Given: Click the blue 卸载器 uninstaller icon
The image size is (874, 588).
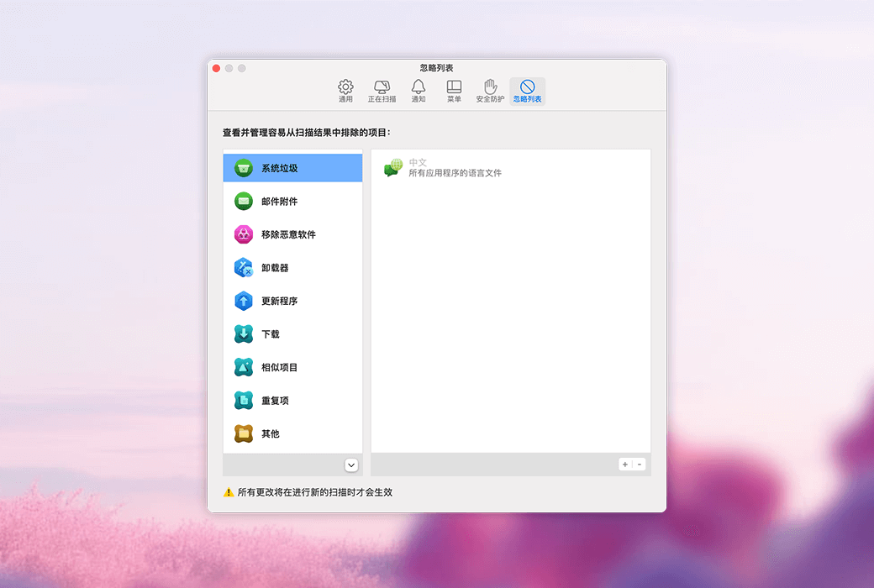Looking at the screenshot, I should (244, 267).
